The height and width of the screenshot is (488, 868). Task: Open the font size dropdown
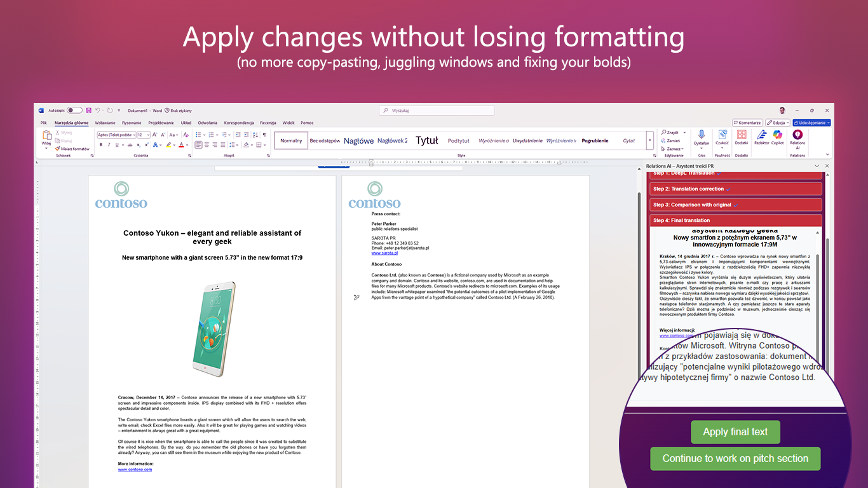point(148,135)
